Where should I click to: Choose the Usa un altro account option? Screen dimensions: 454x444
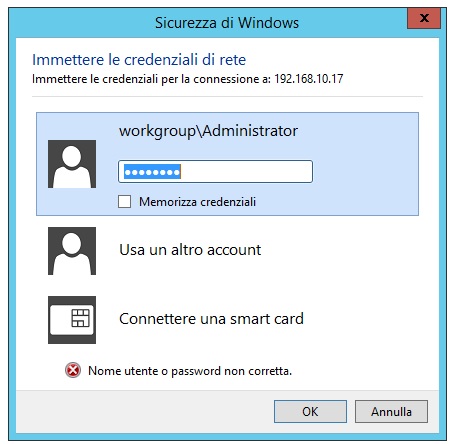coord(190,250)
